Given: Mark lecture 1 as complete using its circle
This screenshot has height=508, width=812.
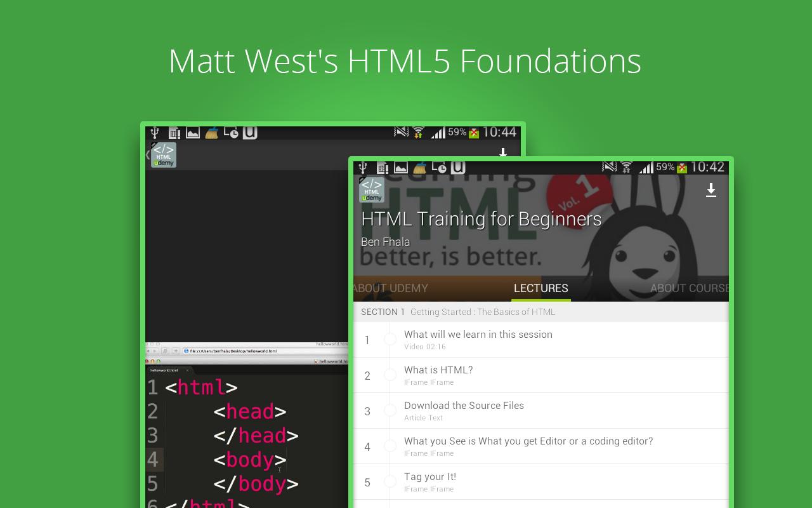Looking at the screenshot, I should [391, 339].
